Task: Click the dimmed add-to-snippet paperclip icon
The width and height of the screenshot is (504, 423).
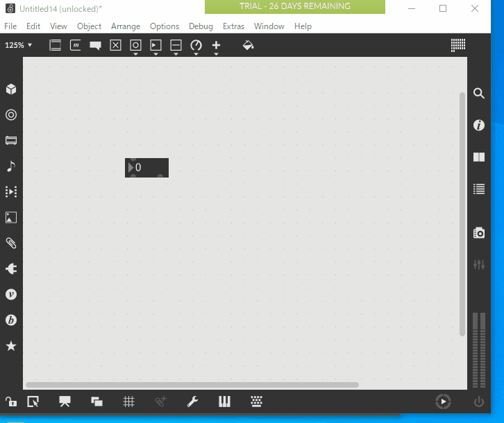Action: point(160,402)
